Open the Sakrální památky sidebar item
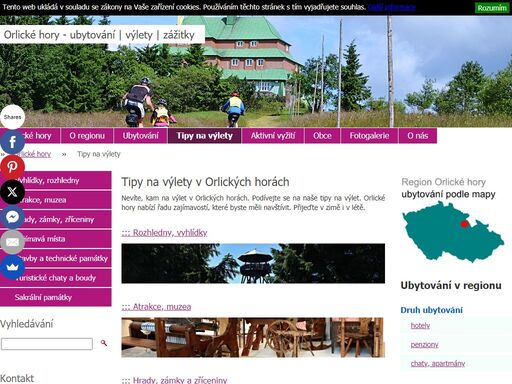 click(x=56, y=297)
